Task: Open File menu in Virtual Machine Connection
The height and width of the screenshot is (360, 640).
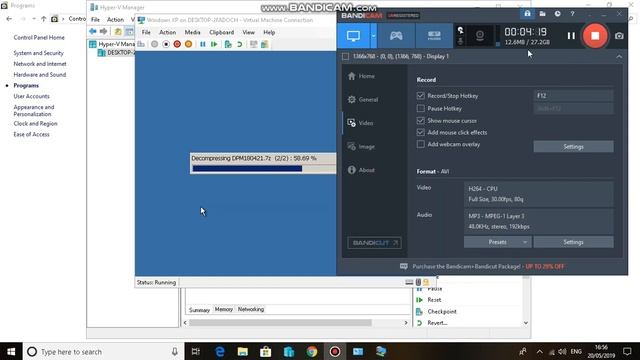Action: point(146,32)
